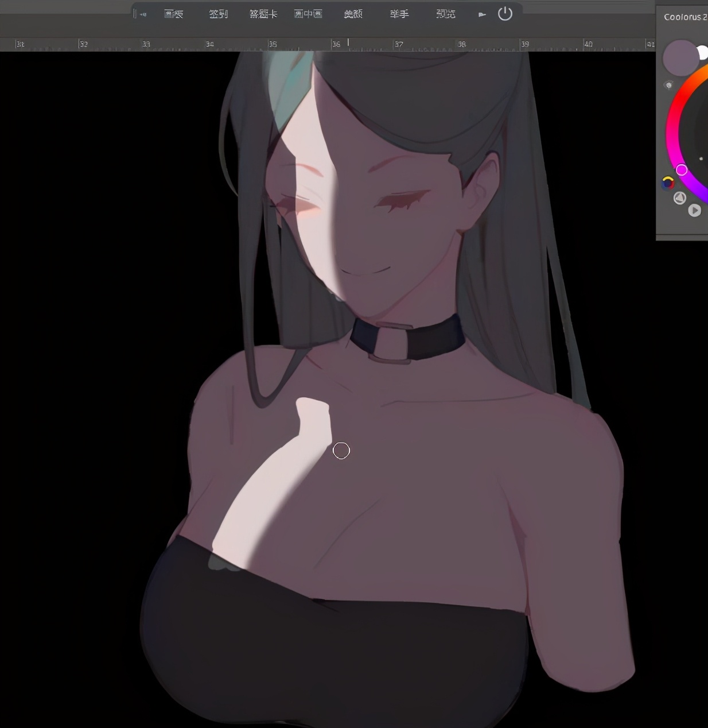708x728 pixels.
Task: Select the Coolorus foreground color circle
Action: click(680, 57)
